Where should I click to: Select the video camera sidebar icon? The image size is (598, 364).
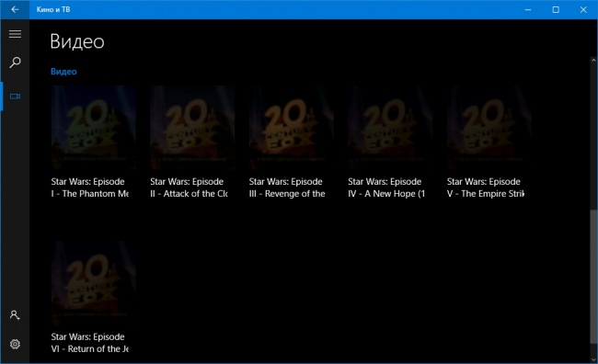[15, 96]
